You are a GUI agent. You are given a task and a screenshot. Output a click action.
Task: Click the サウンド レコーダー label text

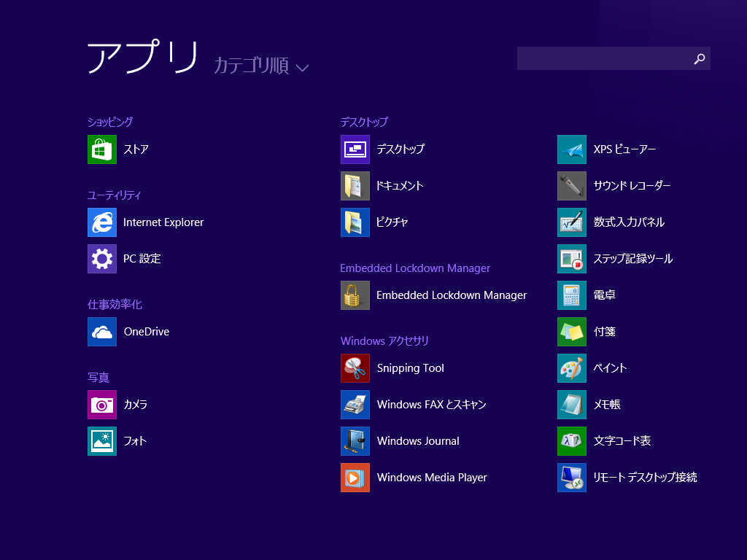(632, 186)
